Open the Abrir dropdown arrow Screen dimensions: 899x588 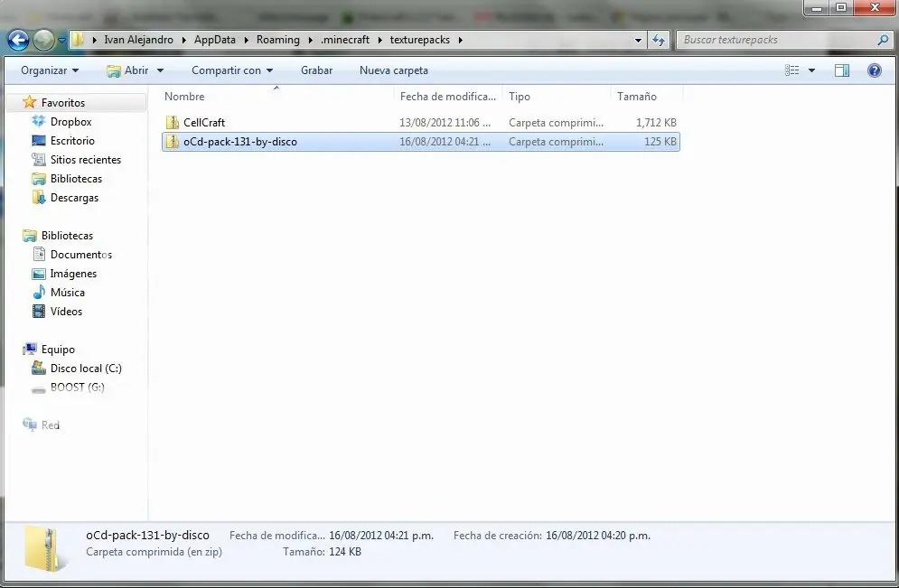pos(161,70)
